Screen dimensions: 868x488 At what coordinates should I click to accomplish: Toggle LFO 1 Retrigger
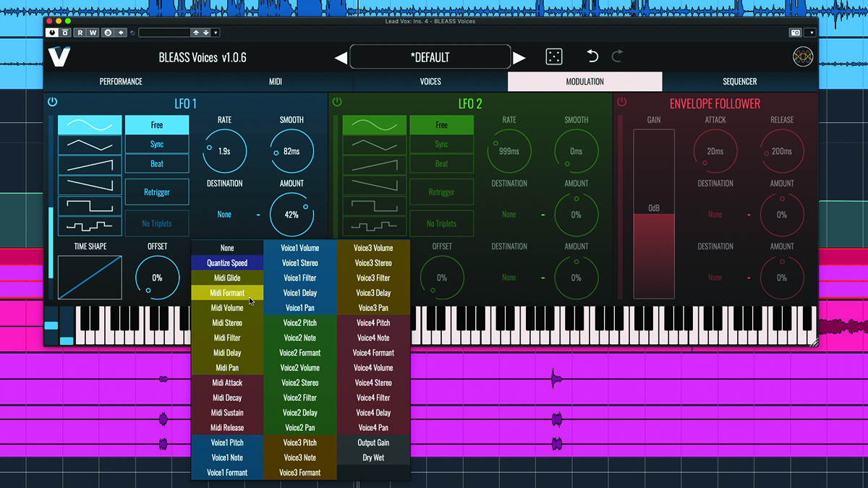click(157, 192)
